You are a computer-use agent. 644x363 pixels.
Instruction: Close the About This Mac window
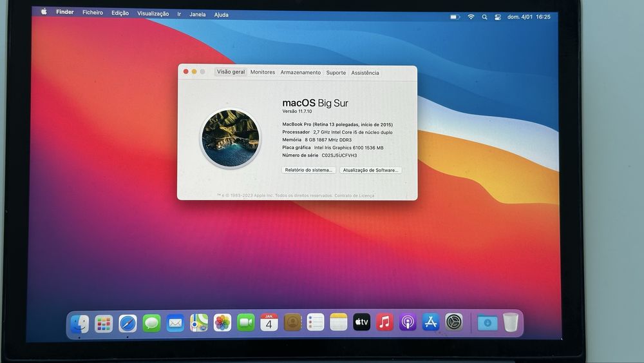185,72
